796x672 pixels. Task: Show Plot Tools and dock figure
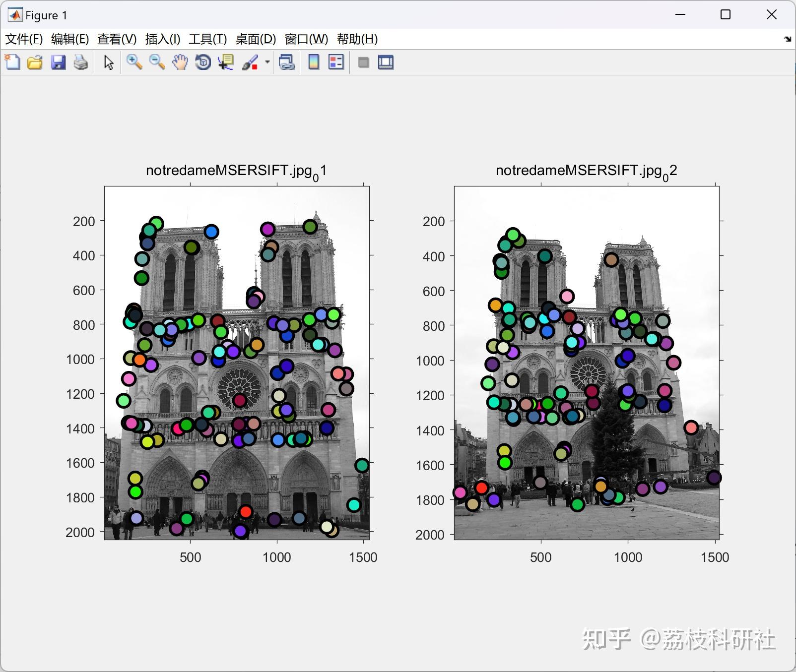click(386, 62)
